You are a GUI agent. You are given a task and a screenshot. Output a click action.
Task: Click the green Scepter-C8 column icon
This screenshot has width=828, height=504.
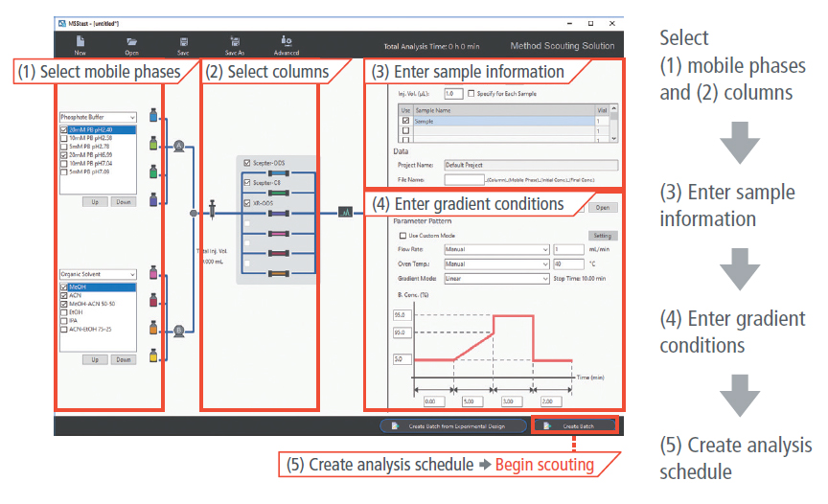(x=279, y=194)
